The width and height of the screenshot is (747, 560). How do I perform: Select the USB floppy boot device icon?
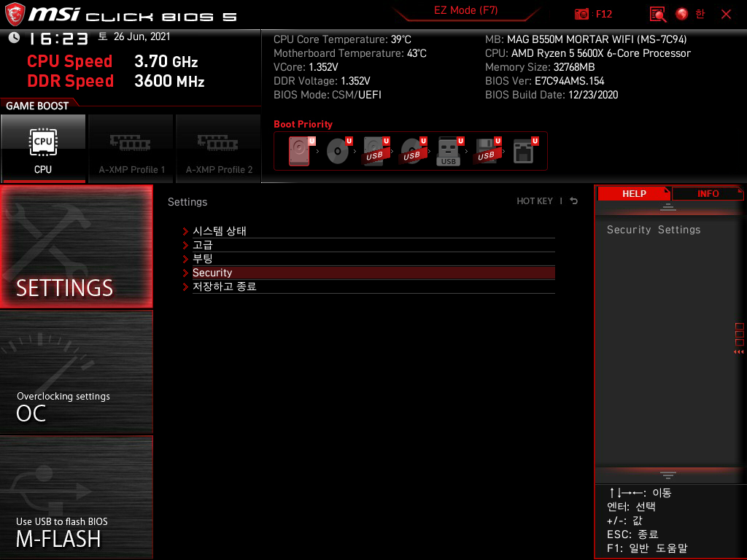click(487, 151)
